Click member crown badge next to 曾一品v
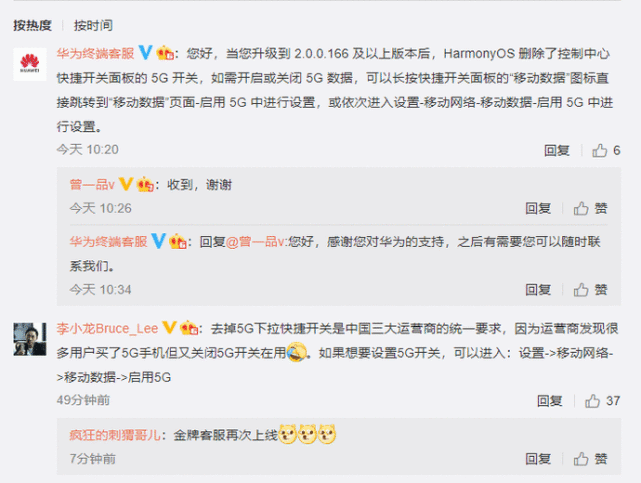Screen dimensions: 641x483 [x=145, y=184]
